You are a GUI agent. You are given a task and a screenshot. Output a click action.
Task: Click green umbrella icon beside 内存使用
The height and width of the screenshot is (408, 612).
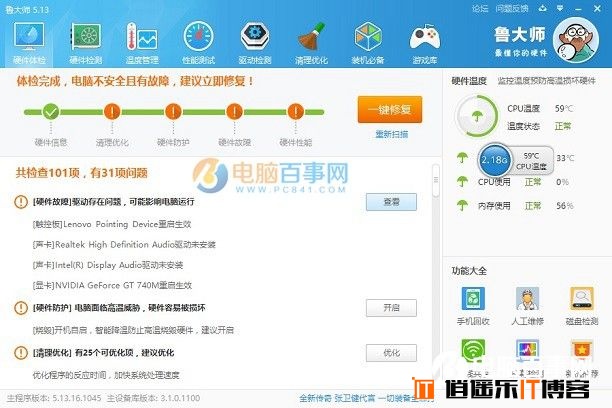tap(463, 205)
